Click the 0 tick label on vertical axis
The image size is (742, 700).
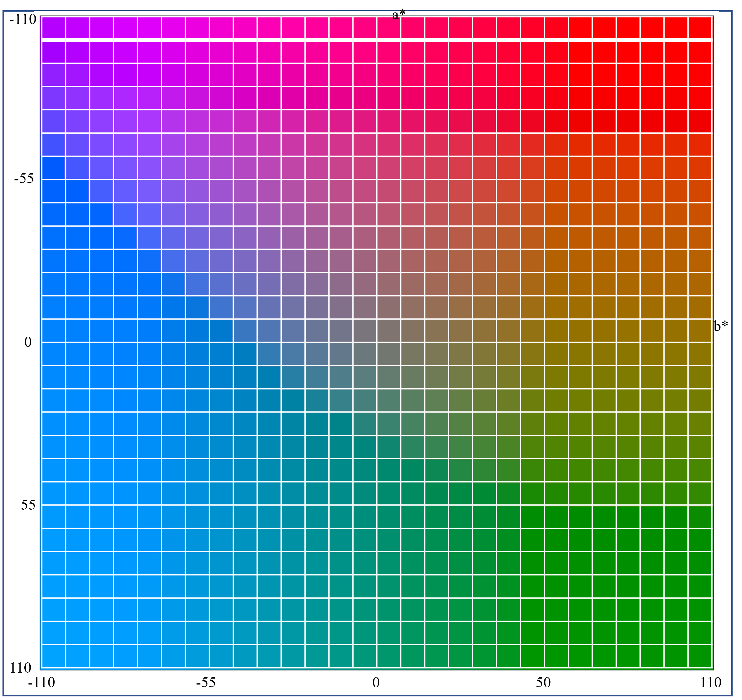point(28,342)
